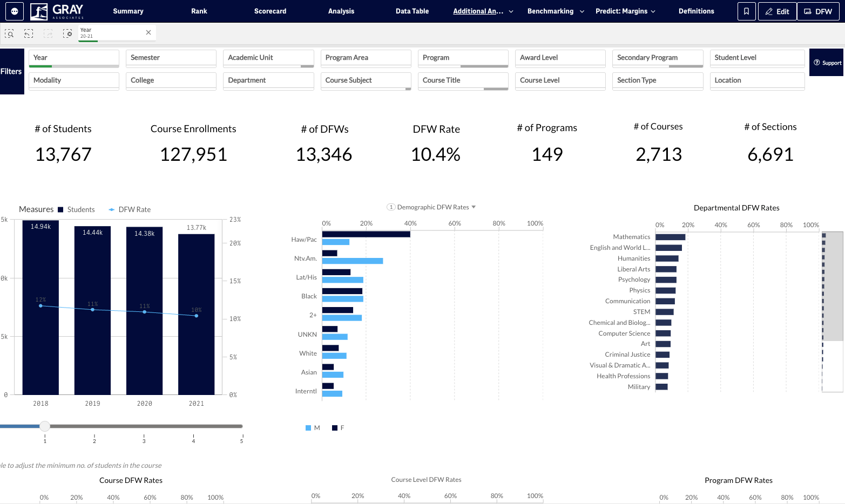Click the minimum students slider handle
This screenshot has width=845, height=504.
(x=45, y=426)
